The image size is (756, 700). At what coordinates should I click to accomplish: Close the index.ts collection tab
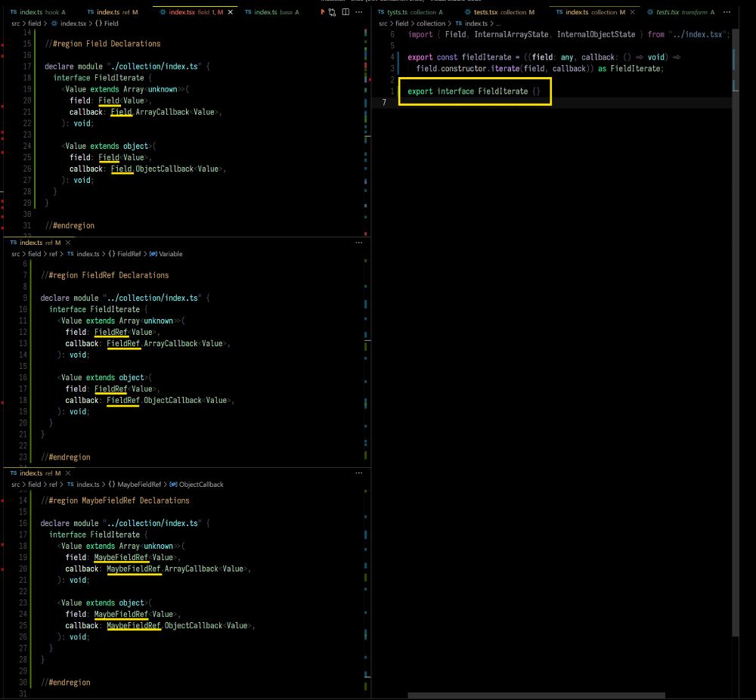(x=632, y=12)
